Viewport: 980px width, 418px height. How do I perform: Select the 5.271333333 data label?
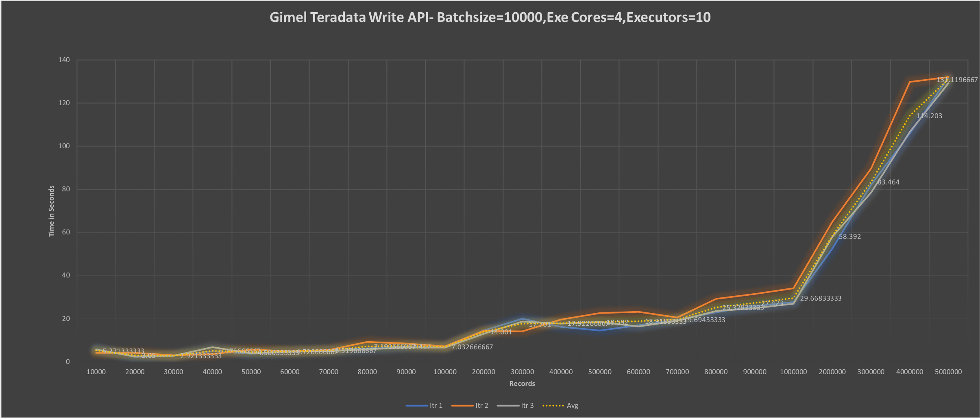[123, 351]
